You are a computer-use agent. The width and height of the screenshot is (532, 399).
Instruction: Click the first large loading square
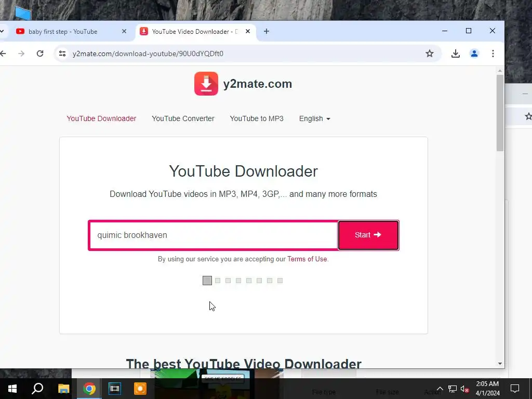coord(207,281)
